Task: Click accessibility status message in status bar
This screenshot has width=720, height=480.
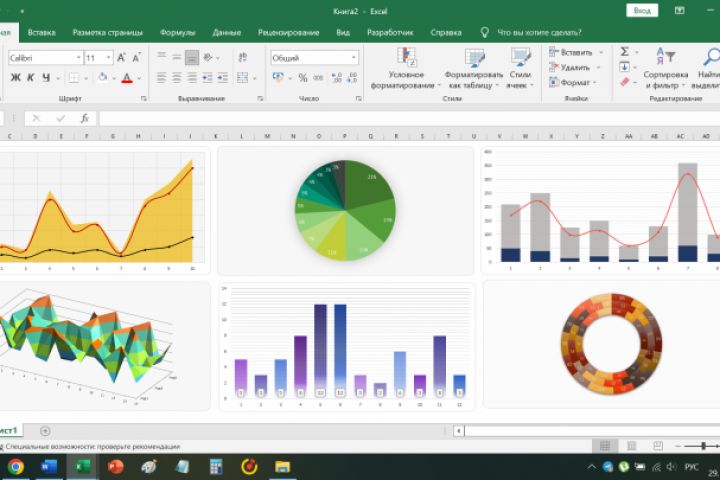Action: click(x=91, y=446)
